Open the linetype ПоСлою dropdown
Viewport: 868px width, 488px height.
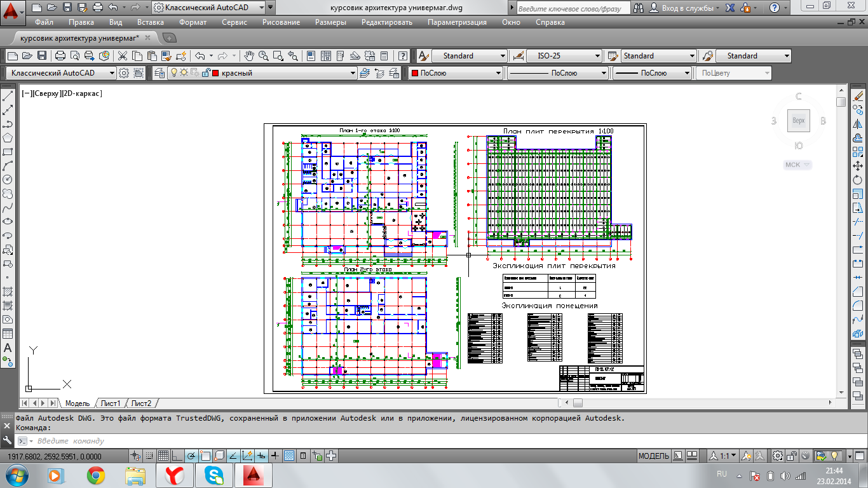[x=558, y=73]
